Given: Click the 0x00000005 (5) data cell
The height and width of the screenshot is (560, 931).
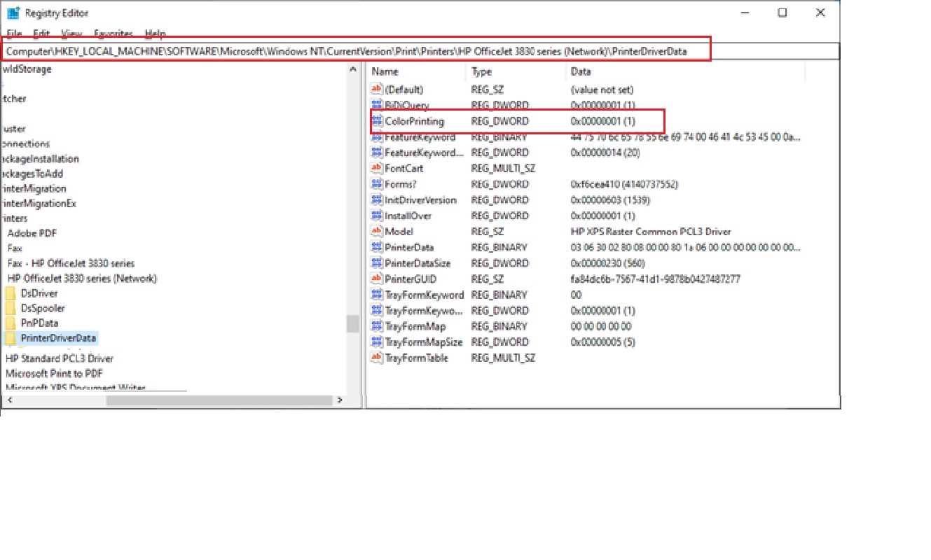Looking at the screenshot, I should [x=602, y=342].
